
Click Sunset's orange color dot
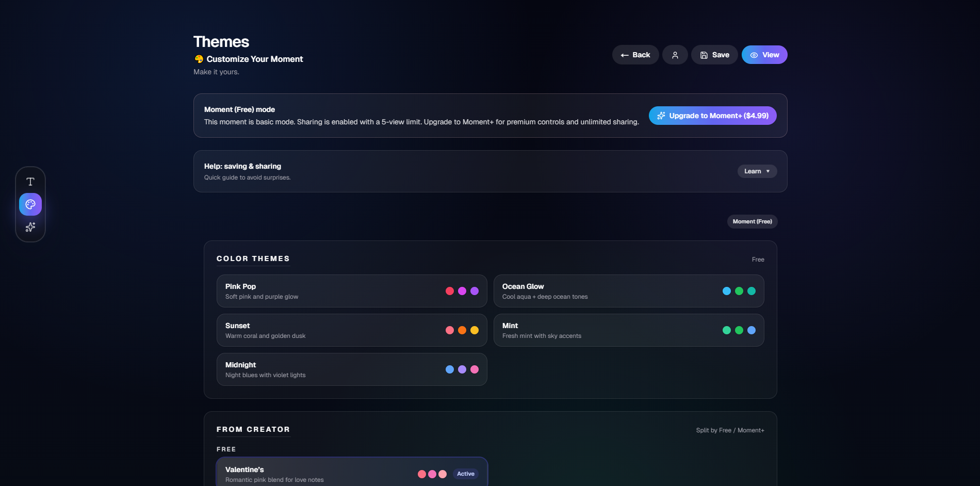[x=462, y=330]
